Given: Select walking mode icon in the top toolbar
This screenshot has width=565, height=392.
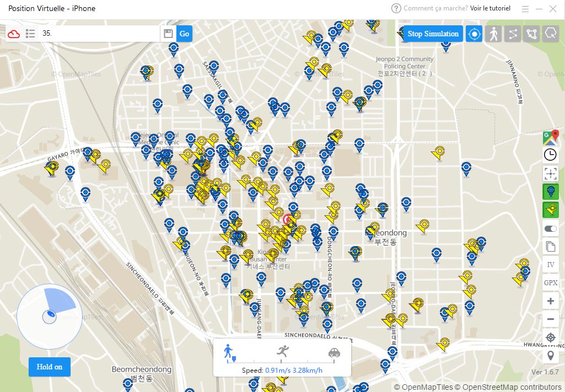Looking at the screenshot, I should pos(493,34).
